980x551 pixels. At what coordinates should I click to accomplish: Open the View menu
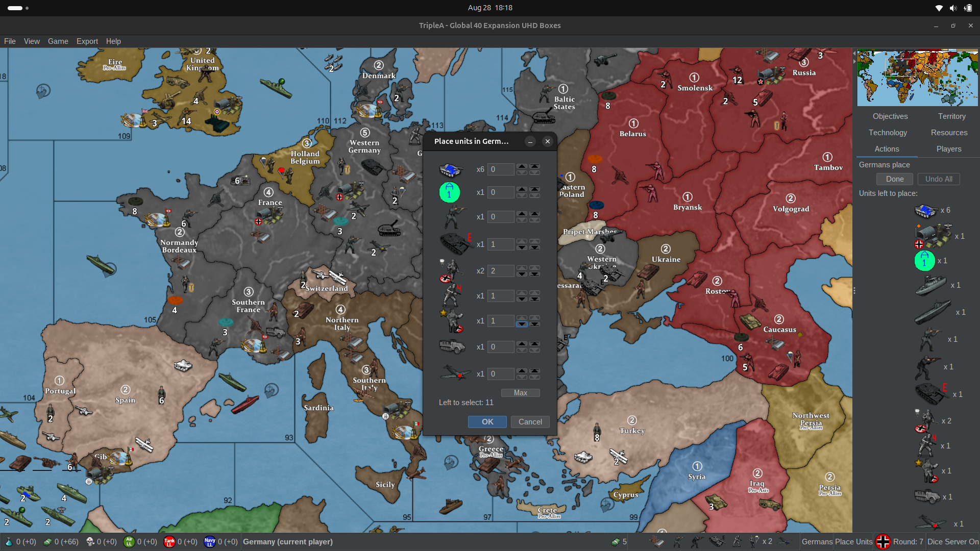pos(32,41)
